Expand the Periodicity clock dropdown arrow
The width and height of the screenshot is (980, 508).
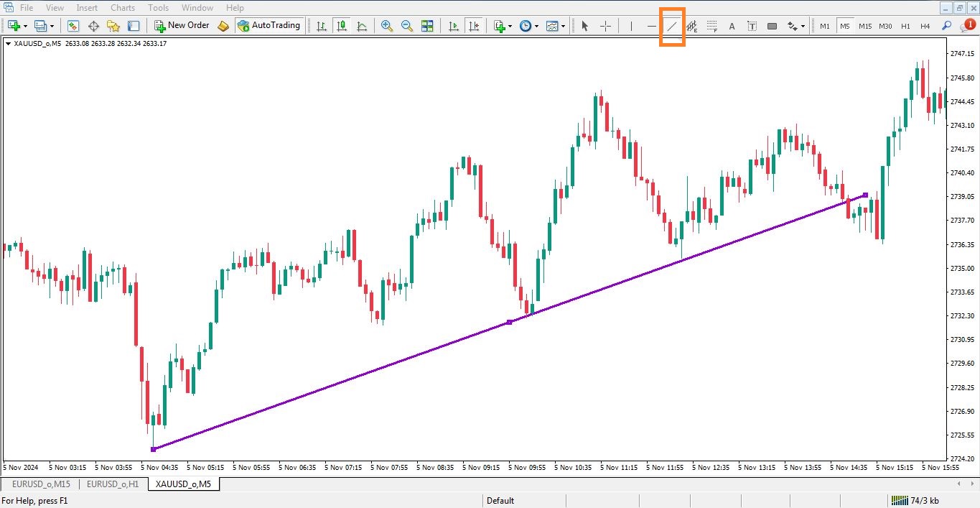(x=536, y=26)
